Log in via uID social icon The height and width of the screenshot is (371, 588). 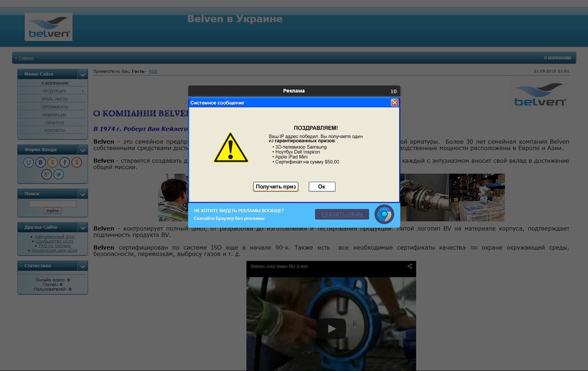[x=28, y=162]
